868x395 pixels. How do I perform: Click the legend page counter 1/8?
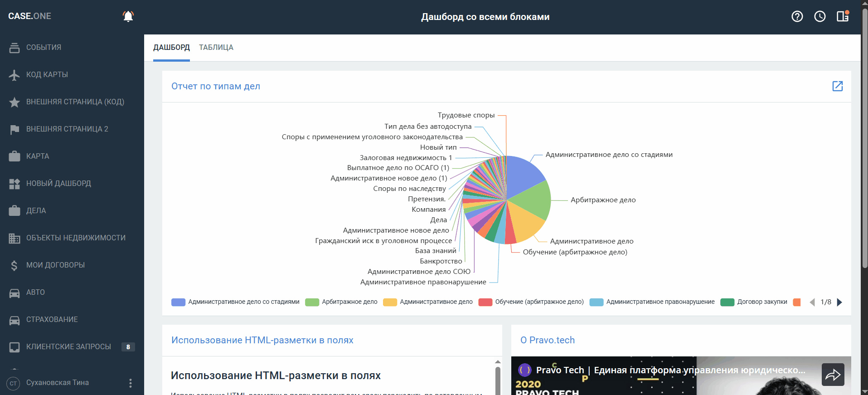tap(826, 302)
